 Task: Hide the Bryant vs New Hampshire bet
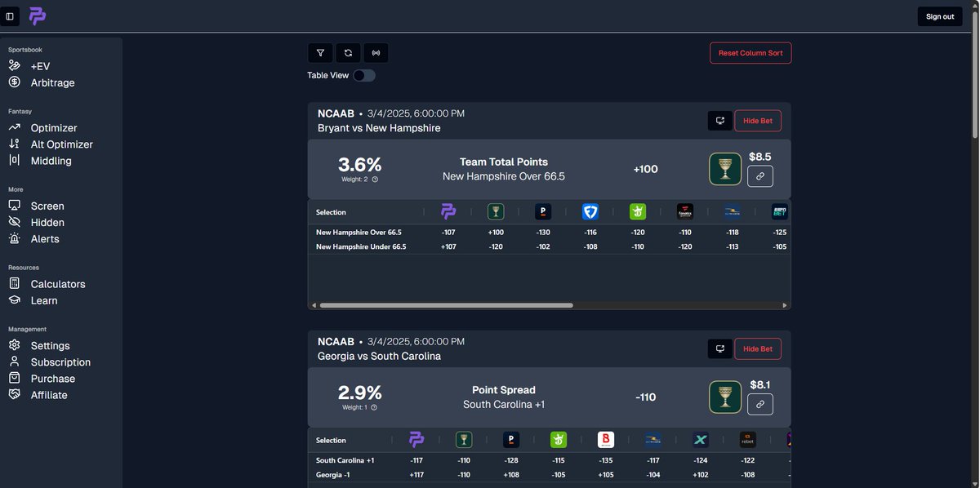coord(758,121)
